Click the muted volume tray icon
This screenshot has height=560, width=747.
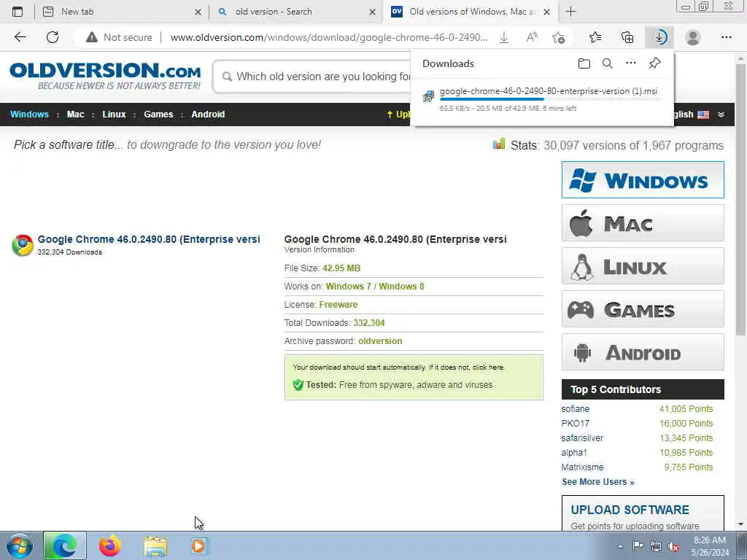pos(673,546)
